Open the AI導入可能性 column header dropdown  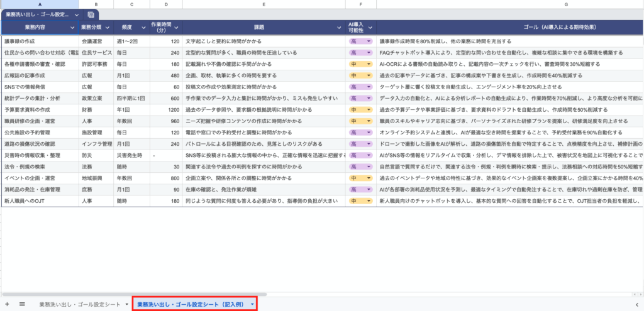click(370, 28)
